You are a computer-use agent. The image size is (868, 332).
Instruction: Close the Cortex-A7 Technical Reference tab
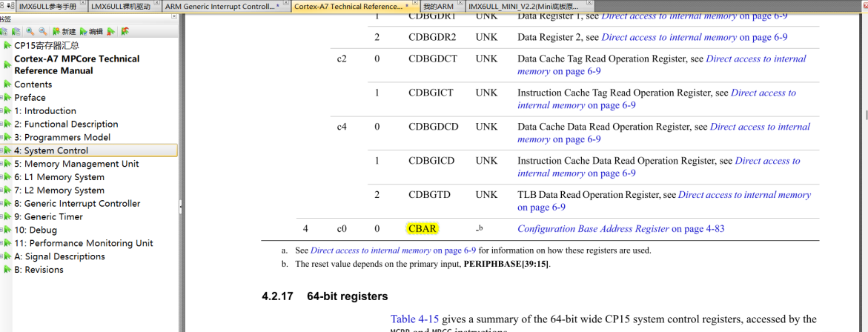tap(414, 3)
